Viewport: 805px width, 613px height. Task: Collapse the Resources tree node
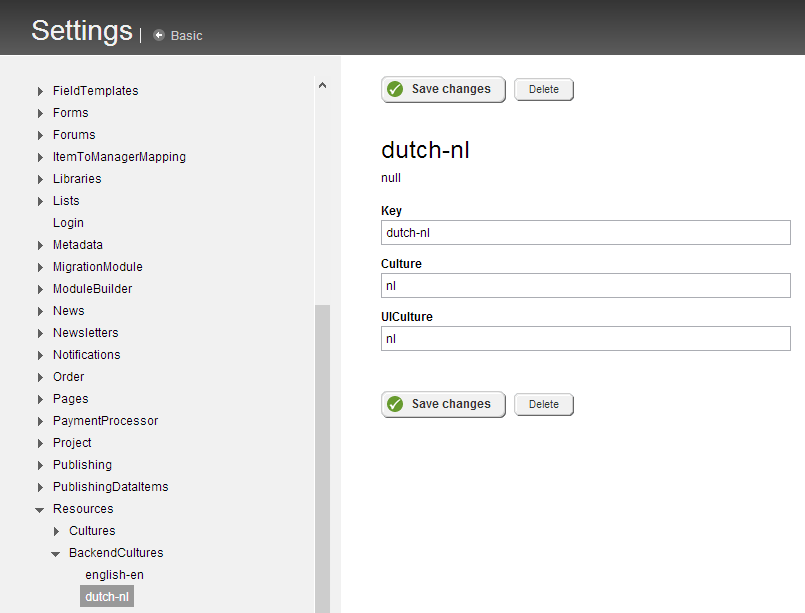(40, 509)
